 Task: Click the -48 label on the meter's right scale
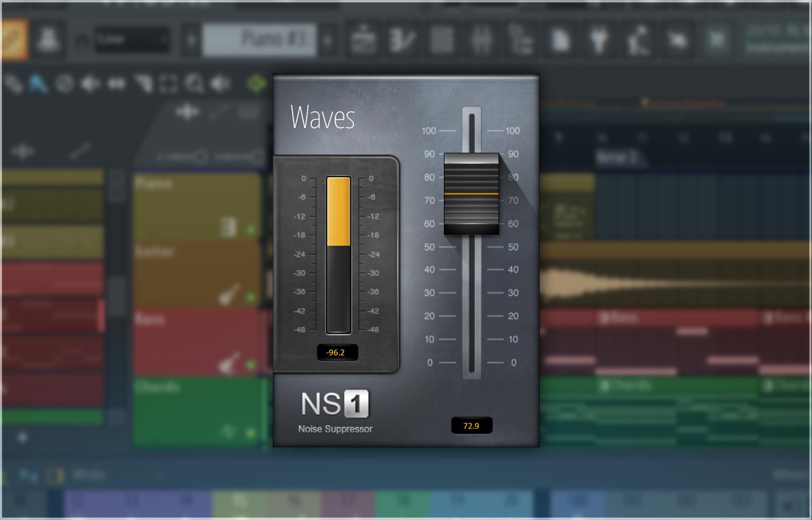click(373, 330)
